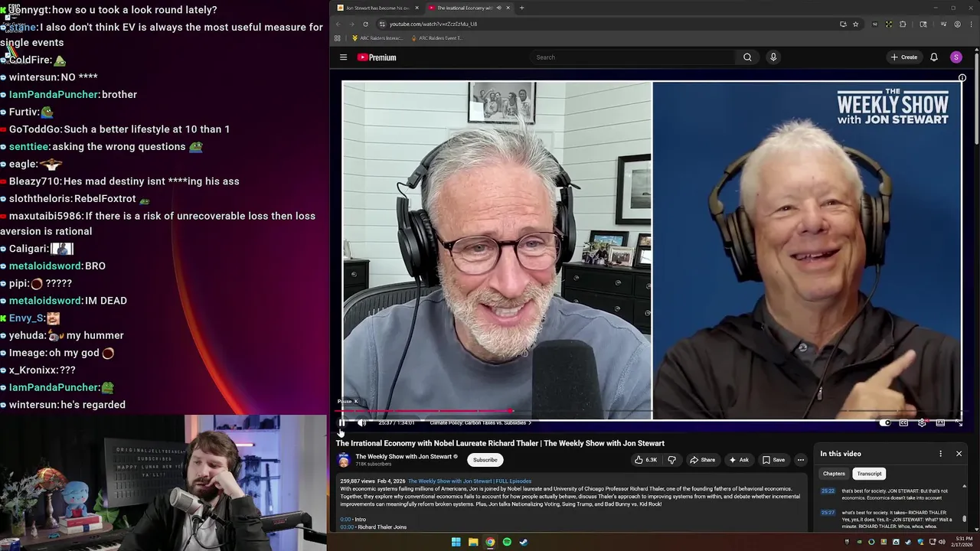Click into the YouTube search field
Viewport: 980px width, 551px height.
pyautogui.click(x=632, y=57)
